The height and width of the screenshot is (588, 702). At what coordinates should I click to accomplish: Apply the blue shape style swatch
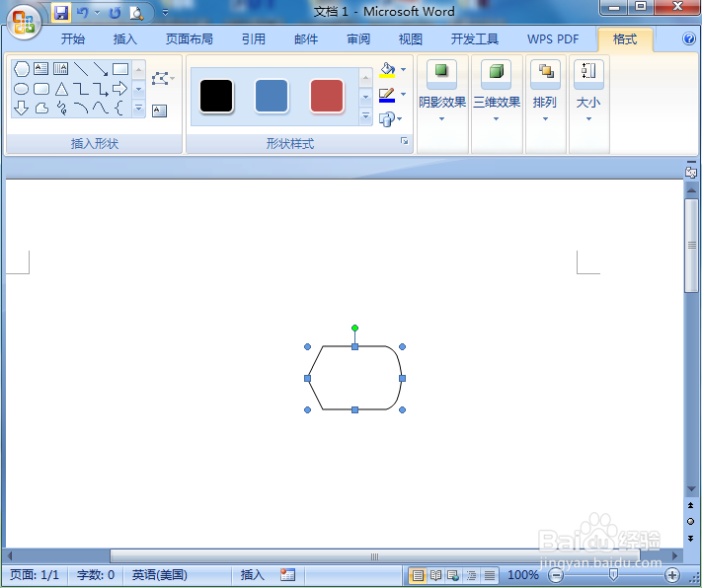(272, 97)
